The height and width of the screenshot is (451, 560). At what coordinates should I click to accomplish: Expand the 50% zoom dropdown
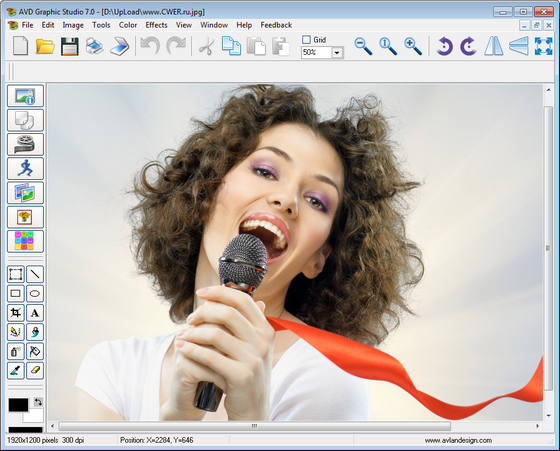click(336, 53)
